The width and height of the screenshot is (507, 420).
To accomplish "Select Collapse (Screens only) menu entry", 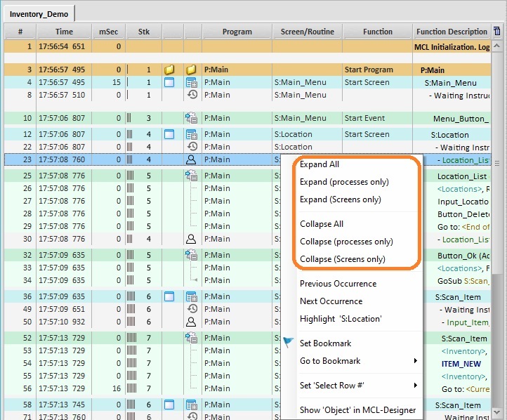I will click(x=342, y=259).
